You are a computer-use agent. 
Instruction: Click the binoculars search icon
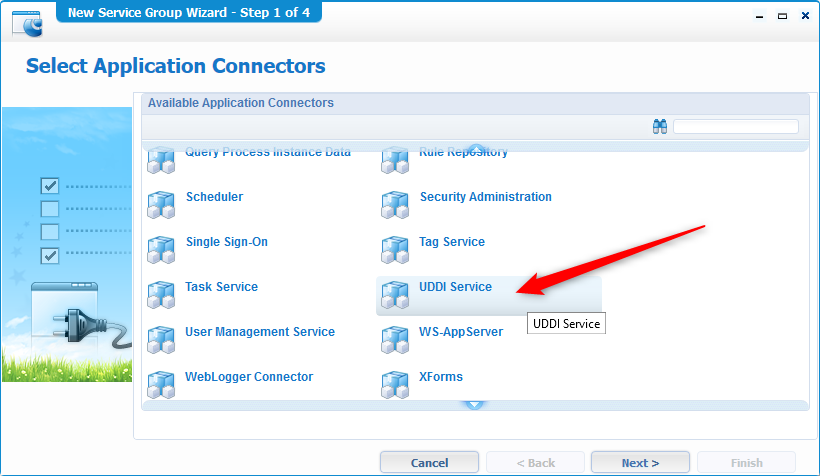(660, 127)
